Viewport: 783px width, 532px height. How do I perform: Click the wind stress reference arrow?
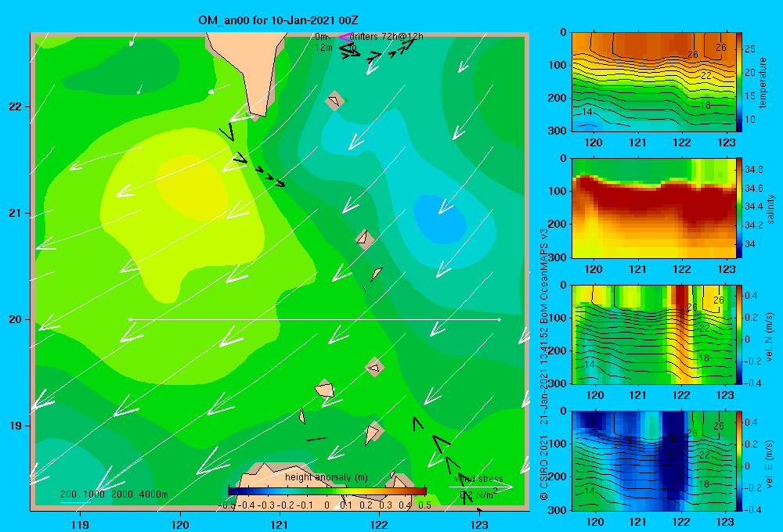481,487
